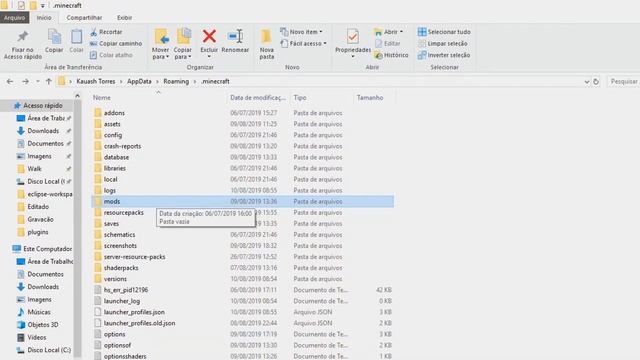
Task: Go back with the back arrow
Action: 10,82
